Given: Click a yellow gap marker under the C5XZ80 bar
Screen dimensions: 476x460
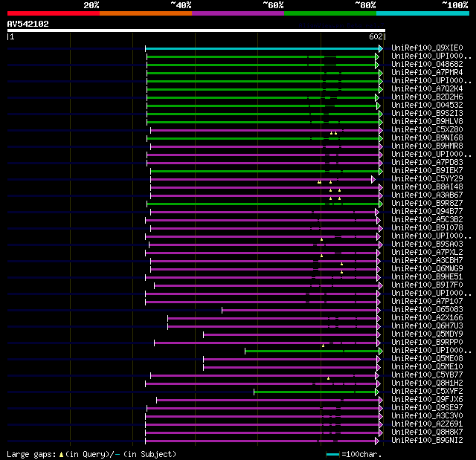Looking at the screenshot, I should pos(331,133).
